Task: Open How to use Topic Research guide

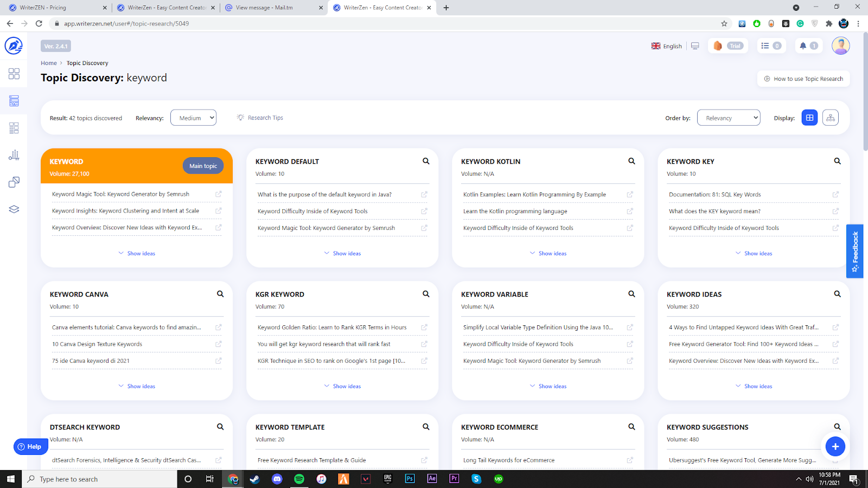Action: point(803,79)
